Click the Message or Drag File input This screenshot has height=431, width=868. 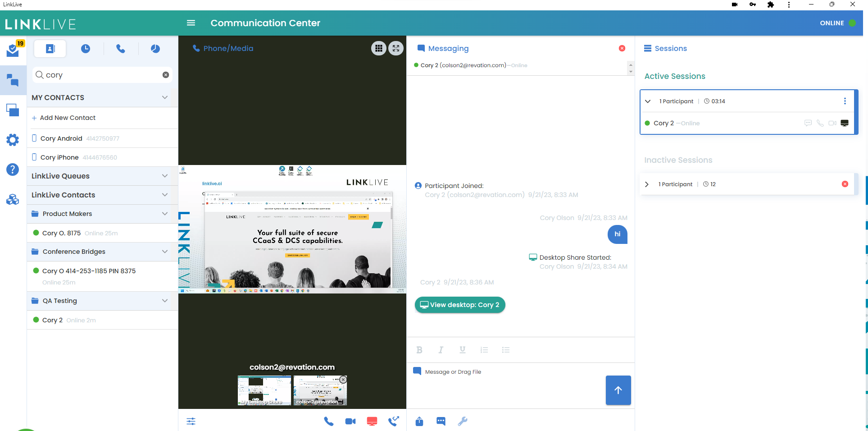point(504,372)
